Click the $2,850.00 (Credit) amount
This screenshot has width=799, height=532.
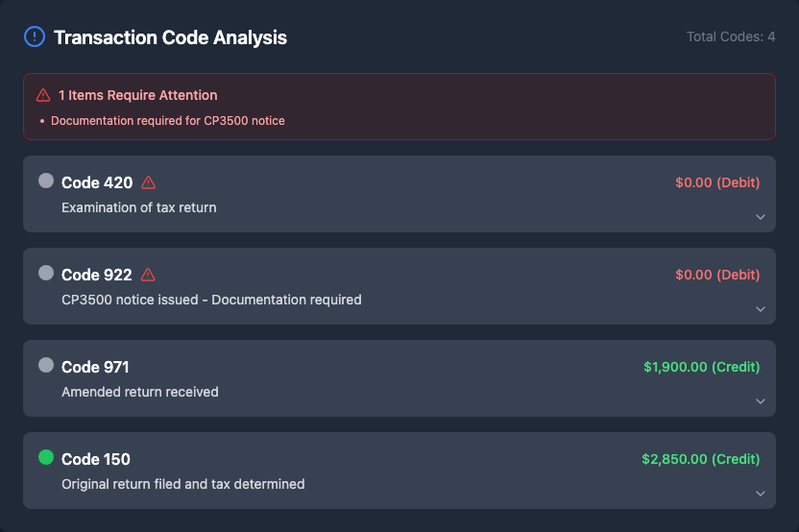700,459
